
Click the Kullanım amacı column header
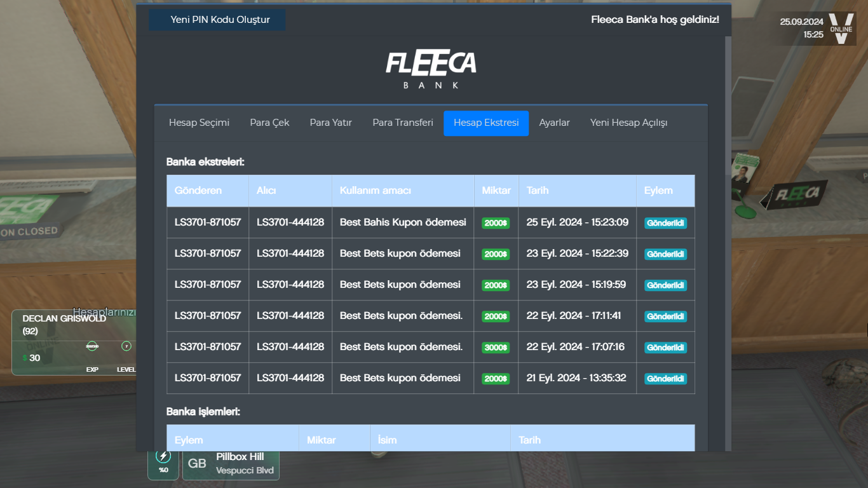point(403,191)
